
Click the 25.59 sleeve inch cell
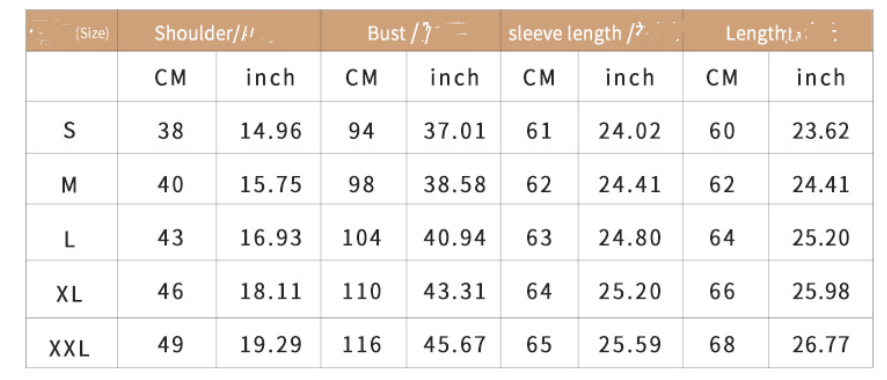coord(630,344)
